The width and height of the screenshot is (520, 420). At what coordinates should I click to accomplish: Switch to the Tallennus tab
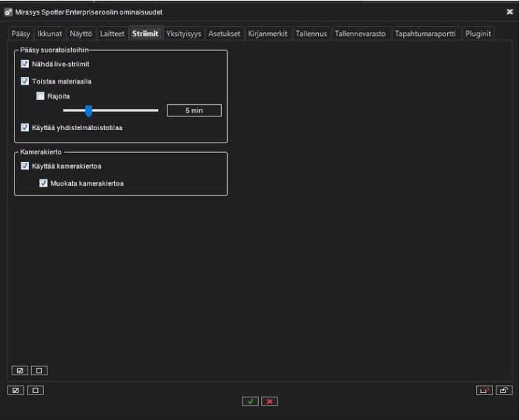[311, 34]
